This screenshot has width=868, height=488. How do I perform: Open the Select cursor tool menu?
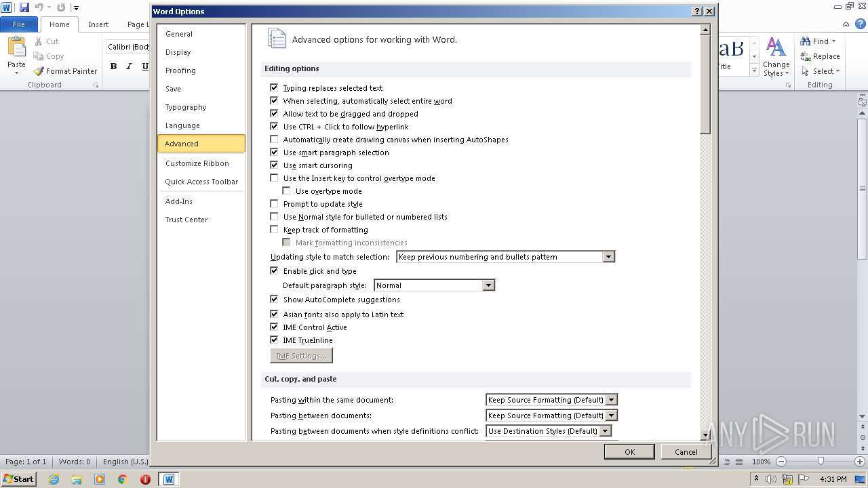(821, 71)
